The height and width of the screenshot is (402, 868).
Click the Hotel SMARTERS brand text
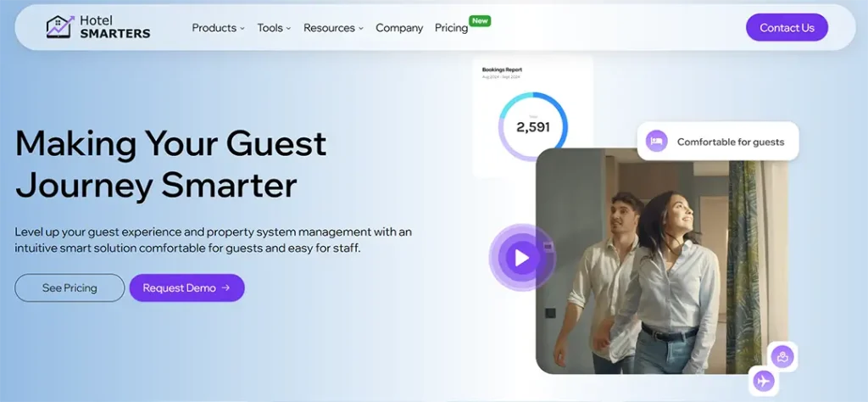click(x=114, y=27)
